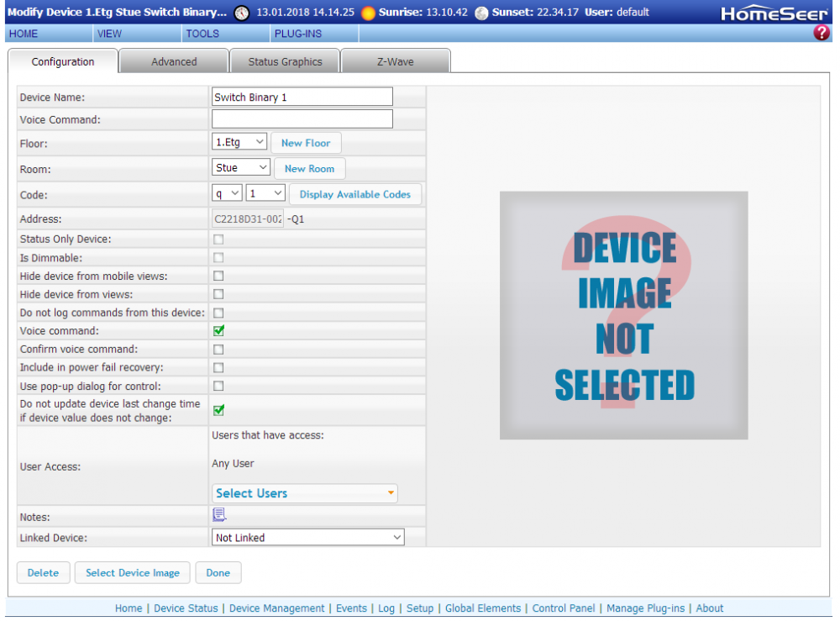Open the Device Management footer link
Image resolution: width=840 pixels, height=621 pixels.
pyautogui.click(x=276, y=608)
